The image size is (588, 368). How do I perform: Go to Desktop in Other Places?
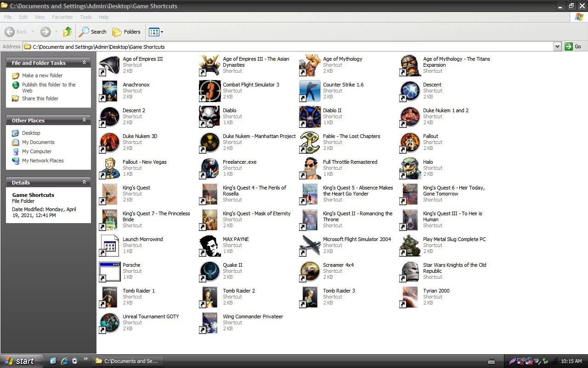(x=31, y=133)
